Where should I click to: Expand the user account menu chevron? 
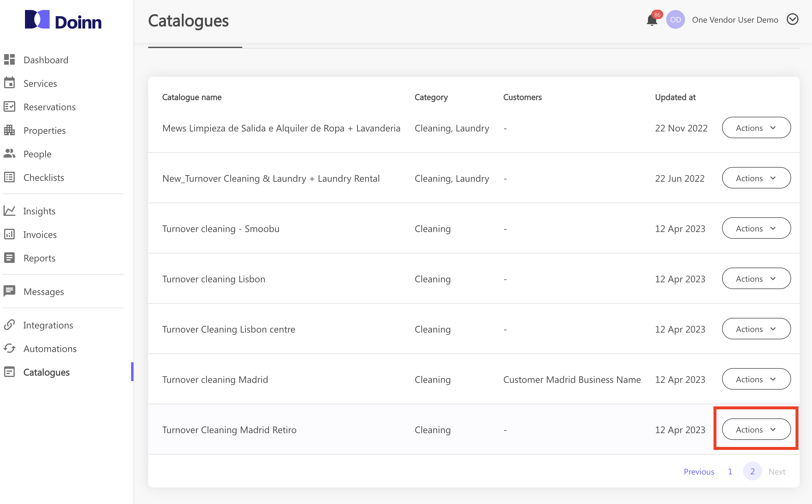[792, 19]
